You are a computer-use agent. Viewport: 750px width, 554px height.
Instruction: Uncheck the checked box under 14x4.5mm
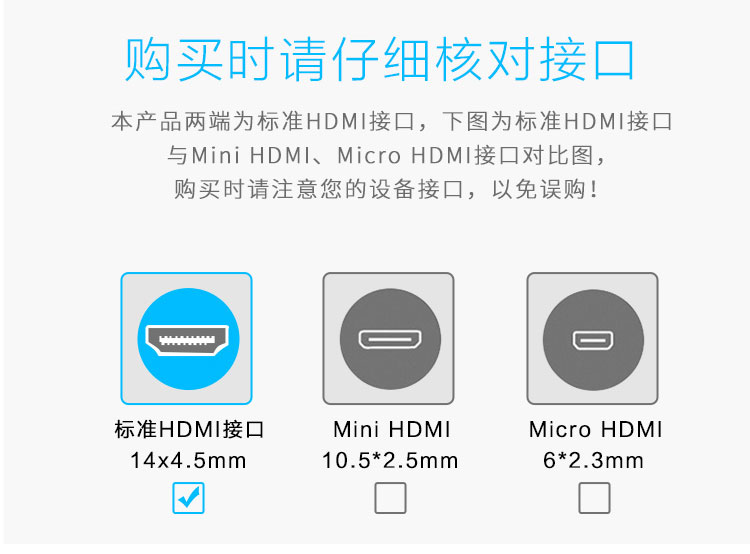(x=188, y=498)
